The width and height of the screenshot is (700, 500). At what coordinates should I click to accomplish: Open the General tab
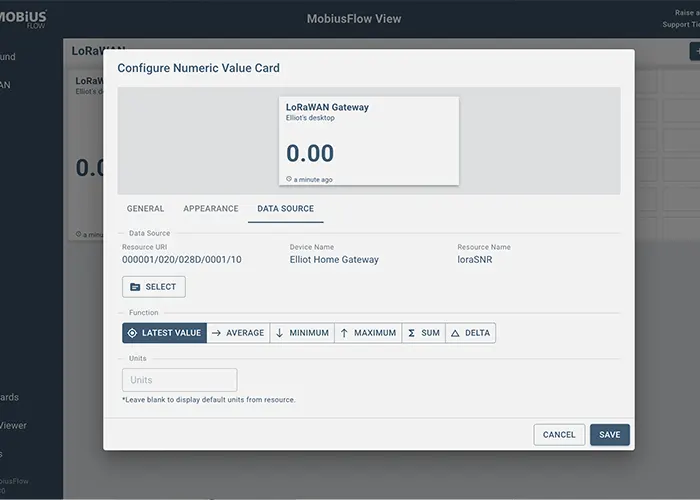click(x=145, y=208)
